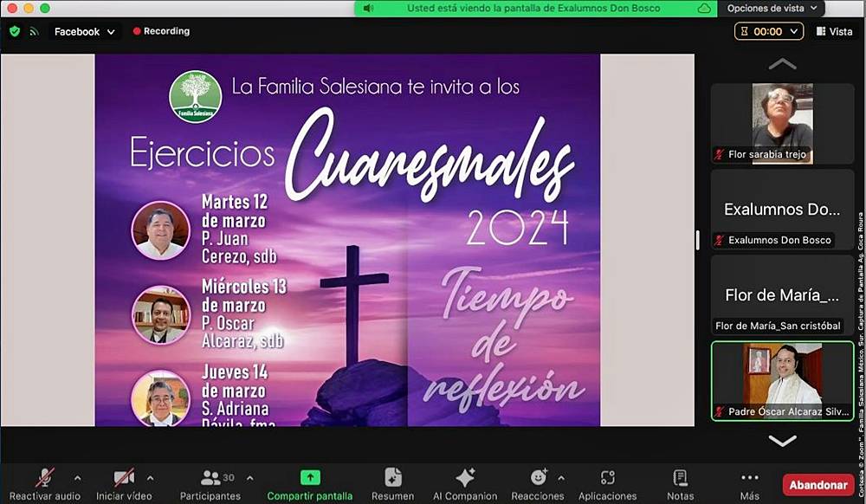
Task: Click P. Juan Cerezo portrait photo
Action: point(161,230)
